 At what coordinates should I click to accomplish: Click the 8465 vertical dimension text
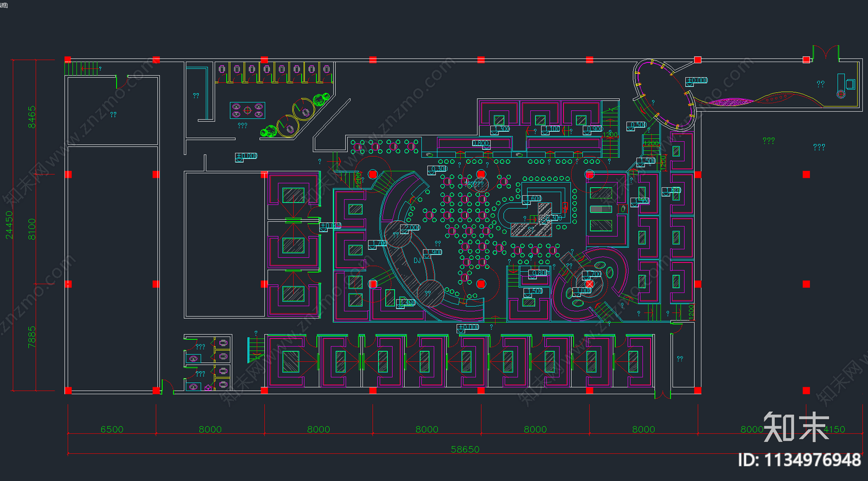[31, 117]
